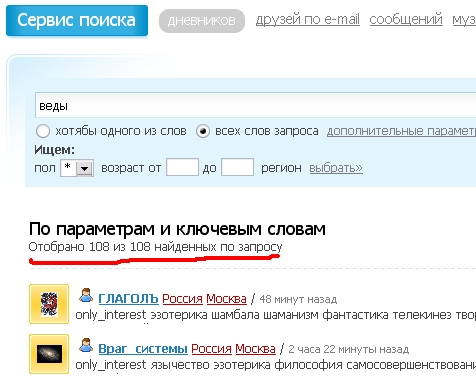Click the user icon beside ГЛАГОЛЪ
This screenshot has height=379, width=476.
[86, 296]
